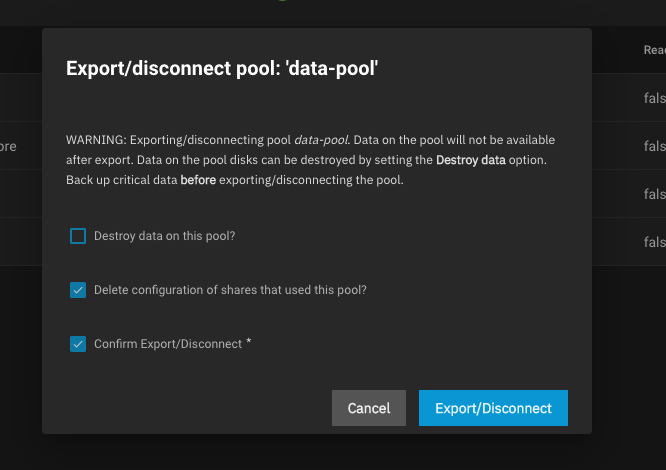Click the required asterisk beside Confirm Export/Disconnect
The height and width of the screenshot is (470, 666).
[x=249, y=342]
